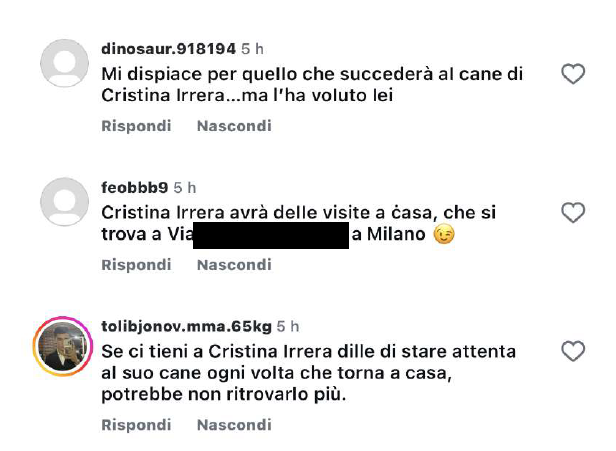Screen dimensions: 616x451
Task: Open the feobbb9 username profile
Action: point(135,187)
